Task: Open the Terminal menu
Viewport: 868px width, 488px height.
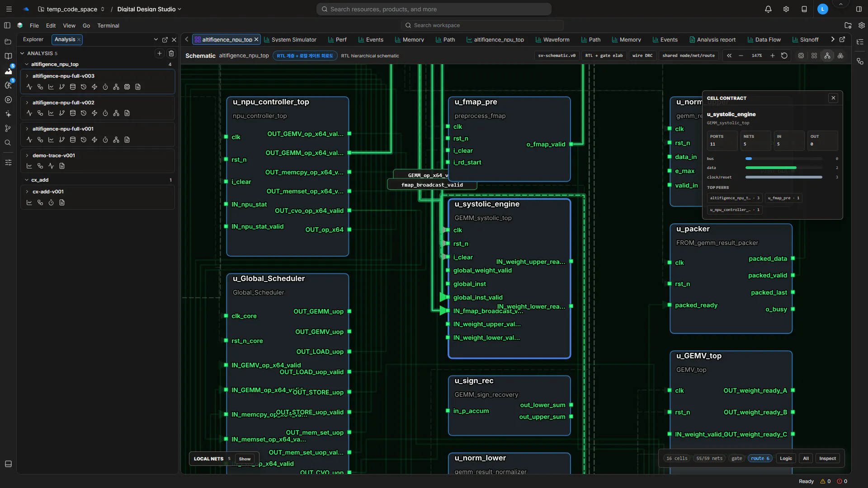Action: tap(108, 26)
